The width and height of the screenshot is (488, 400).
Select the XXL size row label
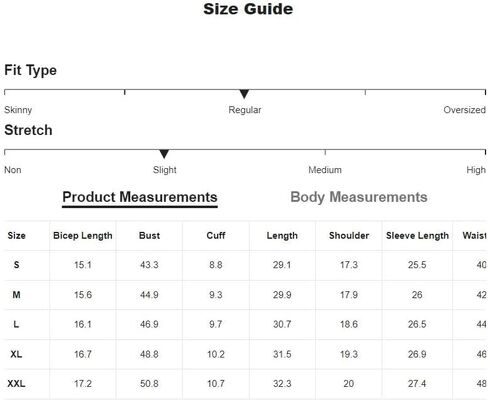(x=16, y=384)
